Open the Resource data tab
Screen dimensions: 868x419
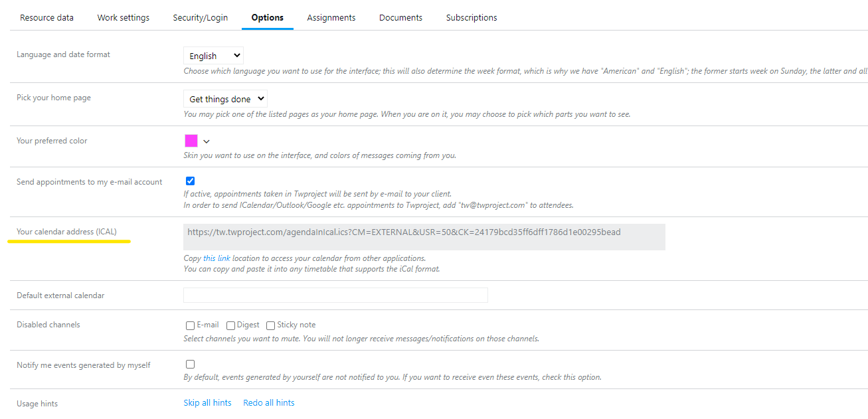tap(46, 18)
